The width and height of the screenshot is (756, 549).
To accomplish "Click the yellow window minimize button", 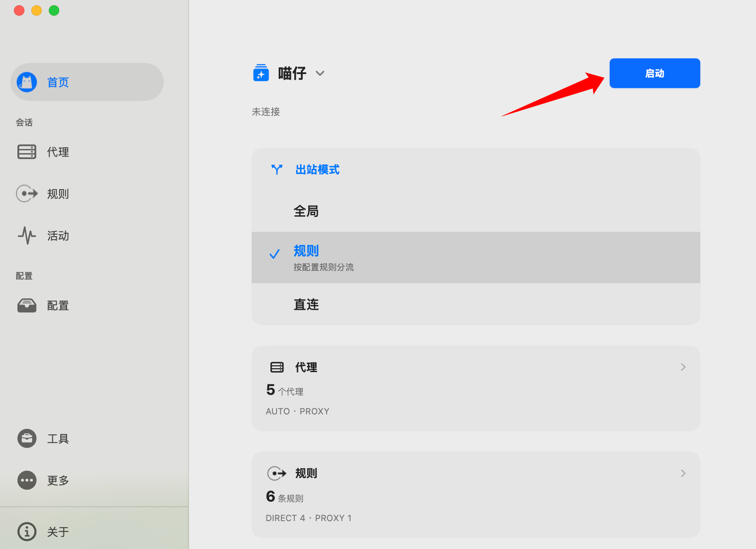I will 37,10.
